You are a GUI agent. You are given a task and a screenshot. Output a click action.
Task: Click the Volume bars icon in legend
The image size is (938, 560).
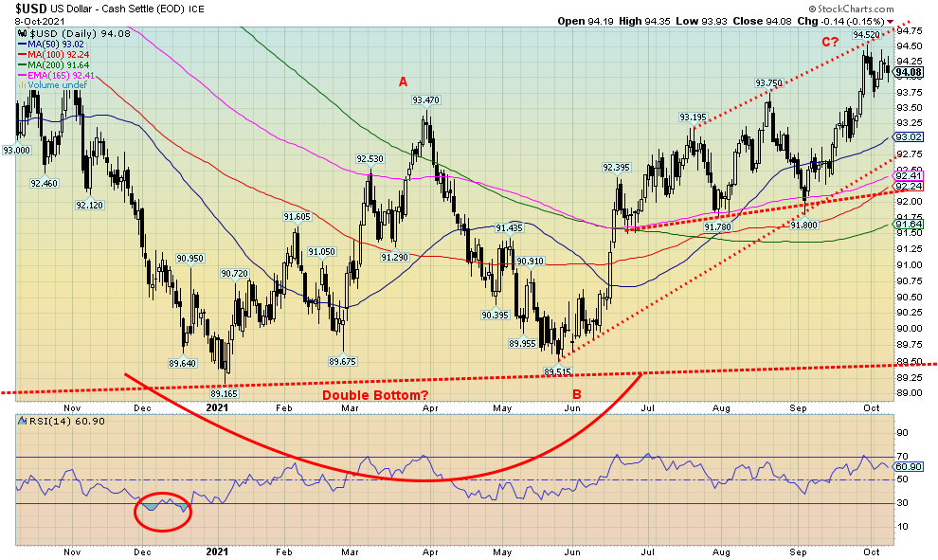(21, 83)
